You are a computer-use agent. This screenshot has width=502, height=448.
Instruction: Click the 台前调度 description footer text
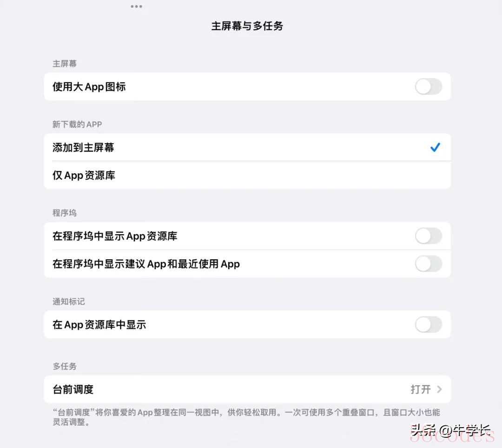click(x=246, y=417)
